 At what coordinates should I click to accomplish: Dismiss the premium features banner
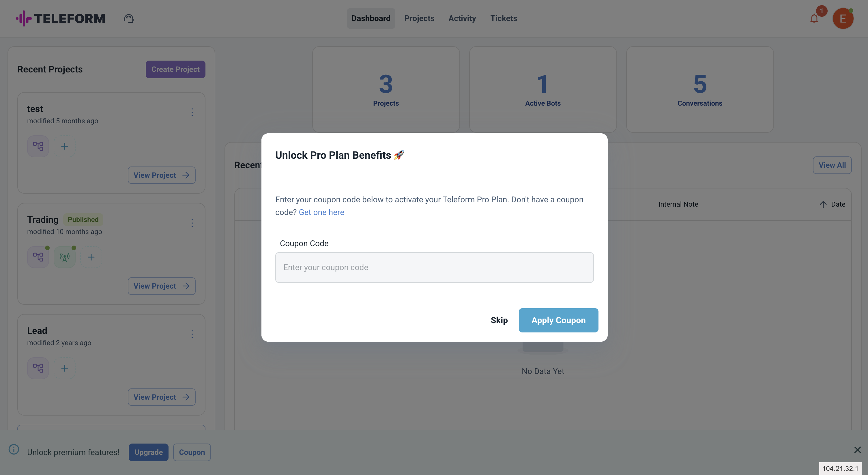point(858,450)
